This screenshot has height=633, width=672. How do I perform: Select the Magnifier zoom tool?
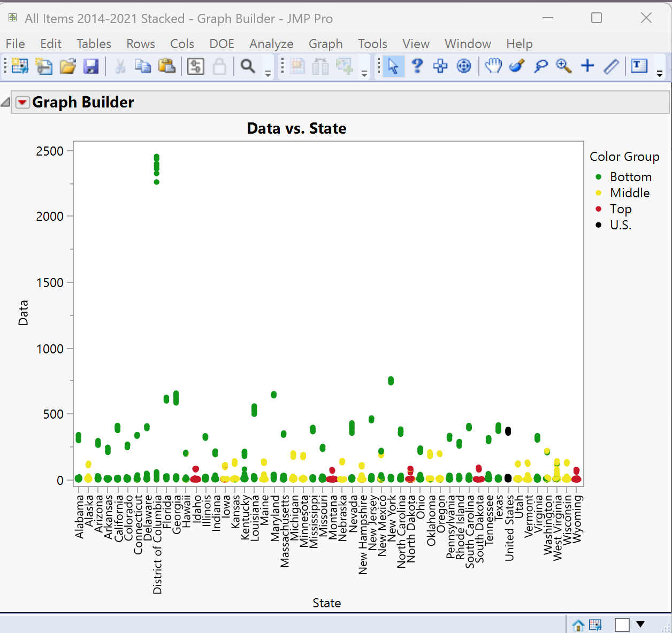563,65
